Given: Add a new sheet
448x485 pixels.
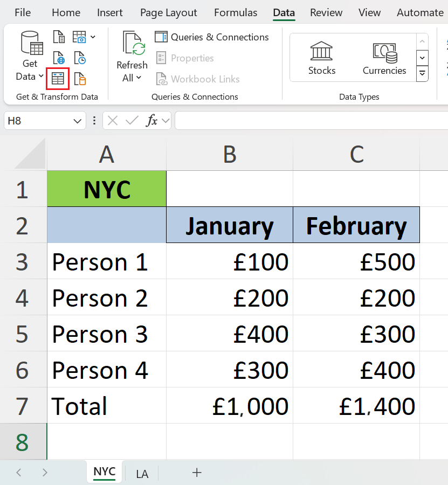Looking at the screenshot, I should click(x=197, y=473).
